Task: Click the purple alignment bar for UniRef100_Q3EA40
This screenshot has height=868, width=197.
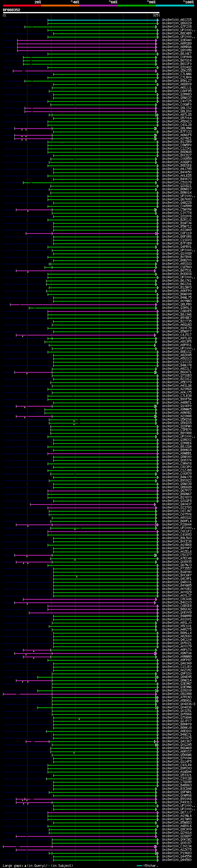Action: tap(86, 40)
